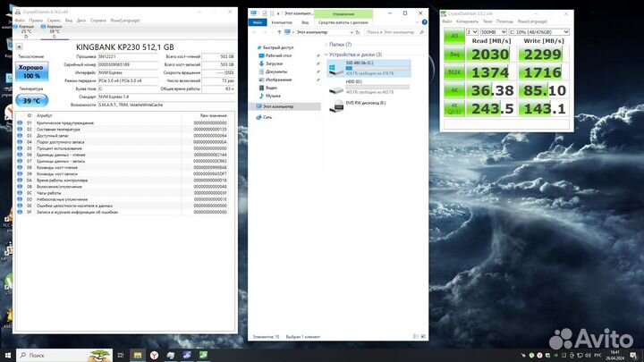This screenshot has height=362, width=644.
Task: Open Сеть in Explorer sidebar
Action: point(267,117)
